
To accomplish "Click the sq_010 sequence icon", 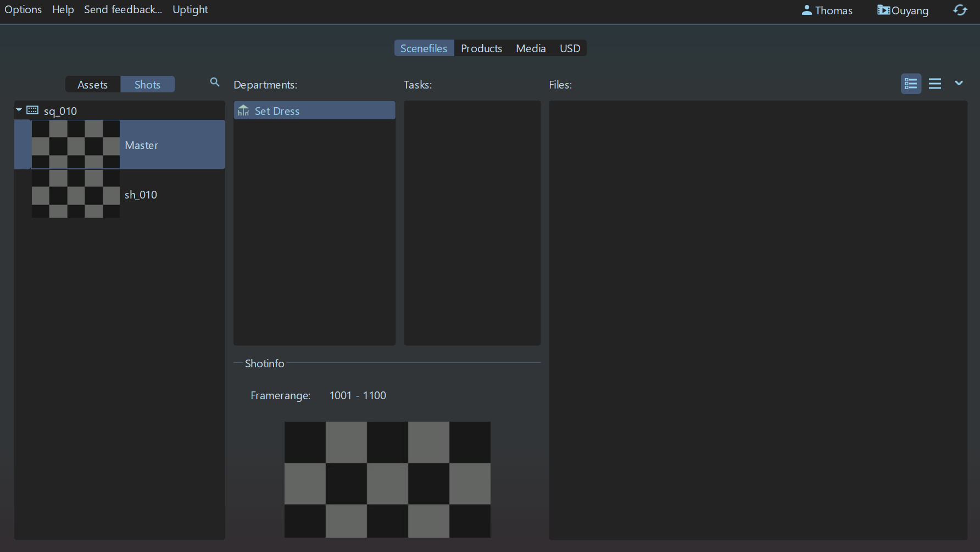I will pos(32,111).
